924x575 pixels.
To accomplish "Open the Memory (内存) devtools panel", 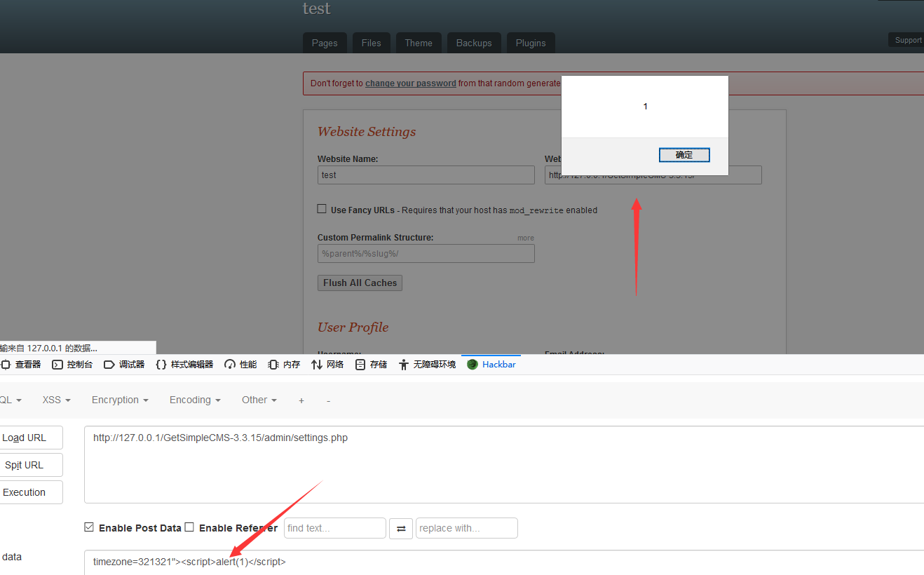I will pyautogui.click(x=284, y=365).
